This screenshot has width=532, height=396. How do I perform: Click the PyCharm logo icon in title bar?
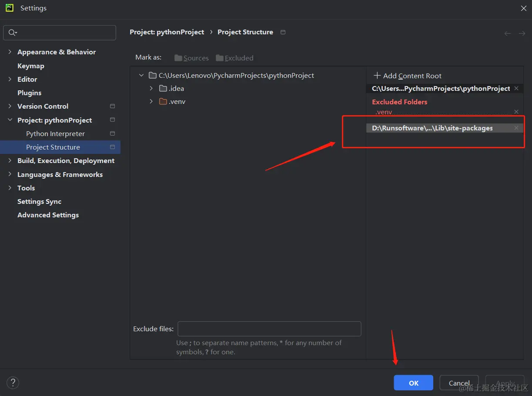pyautogui.click(x=9, y=8)
